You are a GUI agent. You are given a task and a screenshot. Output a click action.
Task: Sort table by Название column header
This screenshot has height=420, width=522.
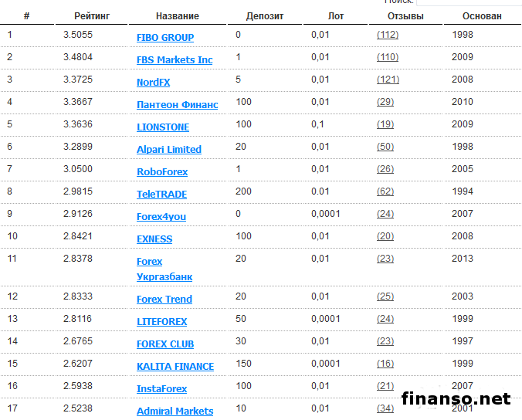tap(177, 15)
